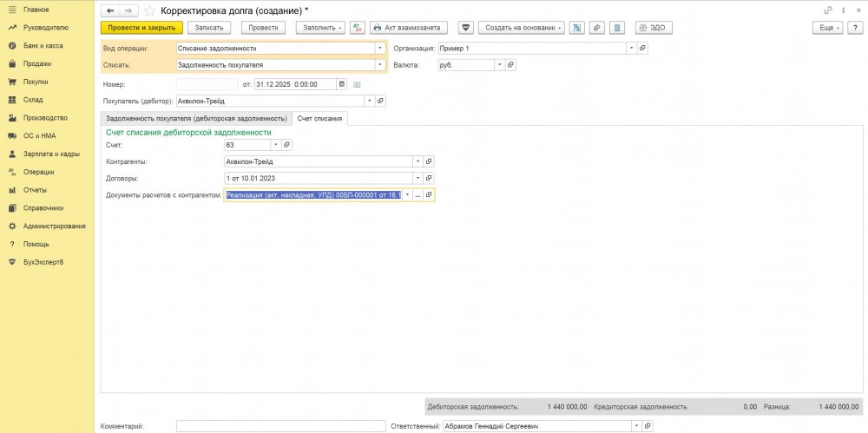Viewport: 868px width, 433px height.
Task: Open the Валюта dropdown
Action: (499, 65)
